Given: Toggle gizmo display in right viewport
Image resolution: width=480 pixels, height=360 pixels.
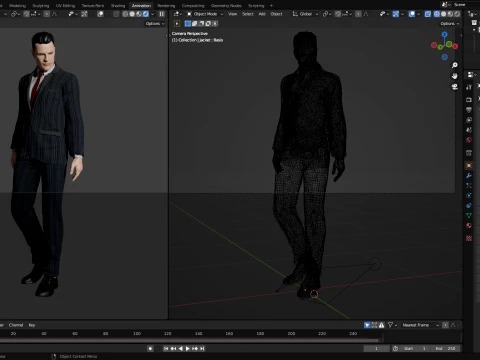Looking at the screenshot, I should tap(396, 14).
